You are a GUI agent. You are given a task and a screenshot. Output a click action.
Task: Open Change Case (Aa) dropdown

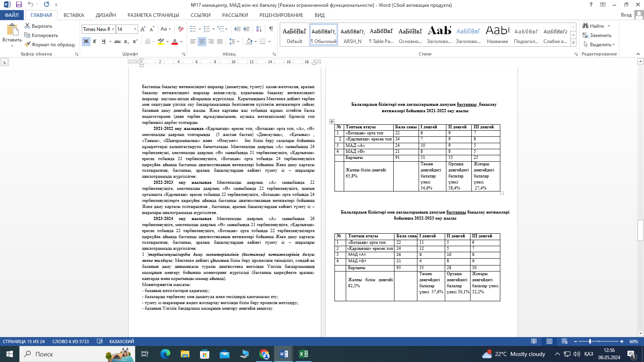[165, 29]
